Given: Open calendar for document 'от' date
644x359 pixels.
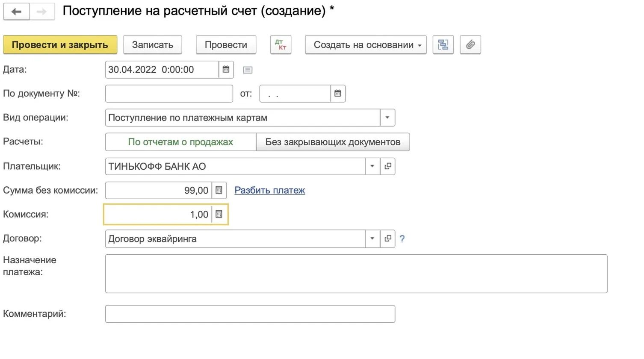Looking at the screenshot, I should (337, 94).
